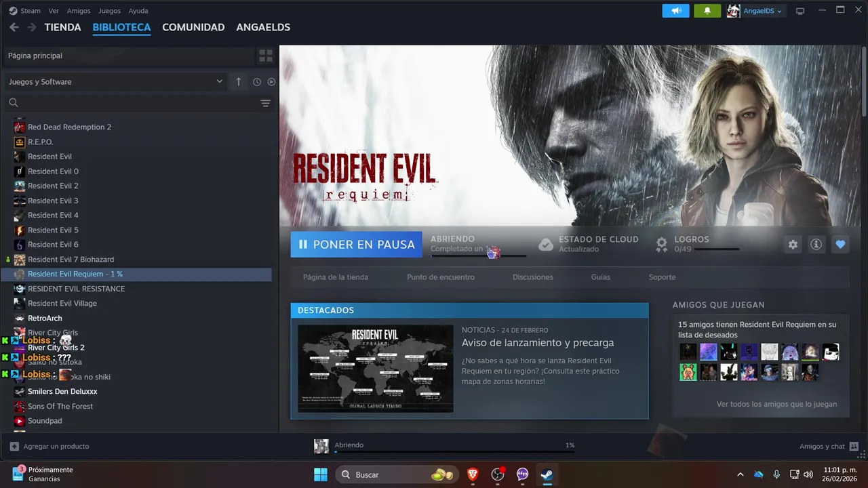
Task: Switch to Big Picture mode icon
Action: tap(800, 11)
